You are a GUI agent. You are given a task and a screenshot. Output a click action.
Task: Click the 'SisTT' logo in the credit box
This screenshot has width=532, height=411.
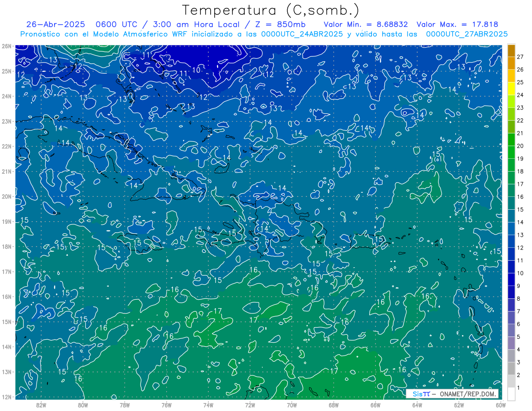click(x=421, y=394)
